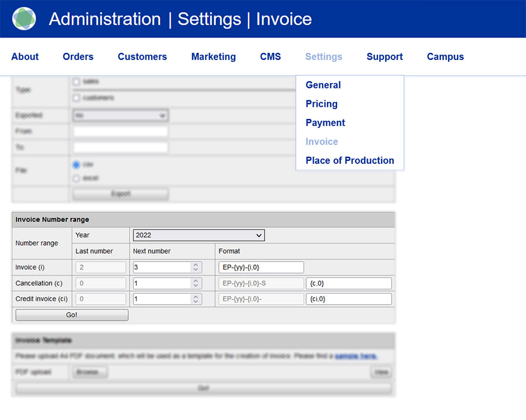Viewport: 526px width, 420px height.
Task: Select Pricing from Settings dropdown
Action: point(322,104)
